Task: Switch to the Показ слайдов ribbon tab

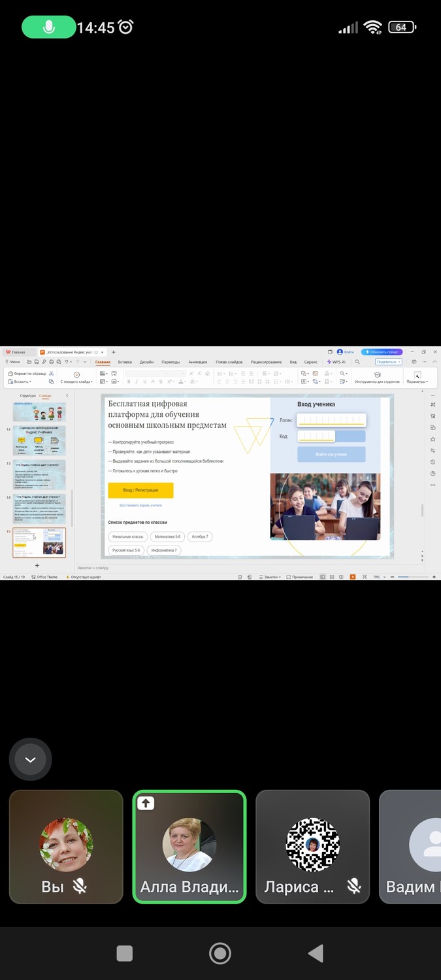Action: click(x=229, y=362)
